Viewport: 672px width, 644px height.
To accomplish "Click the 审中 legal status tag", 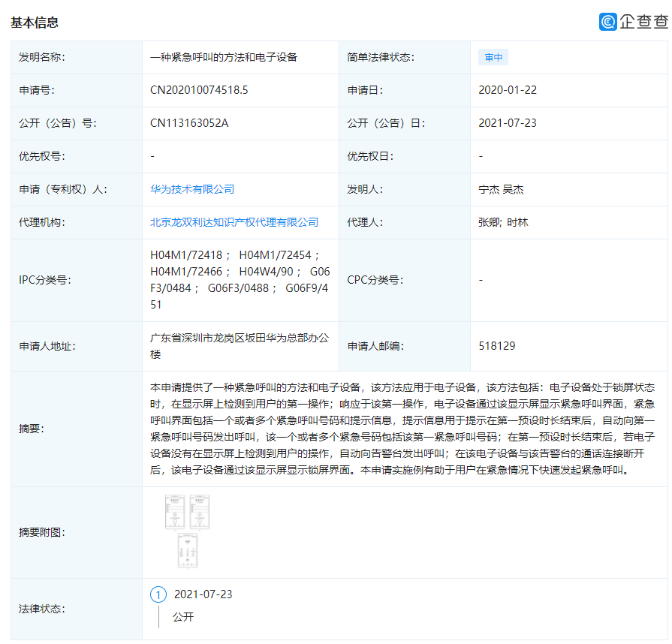I will [x=493, y=57].
